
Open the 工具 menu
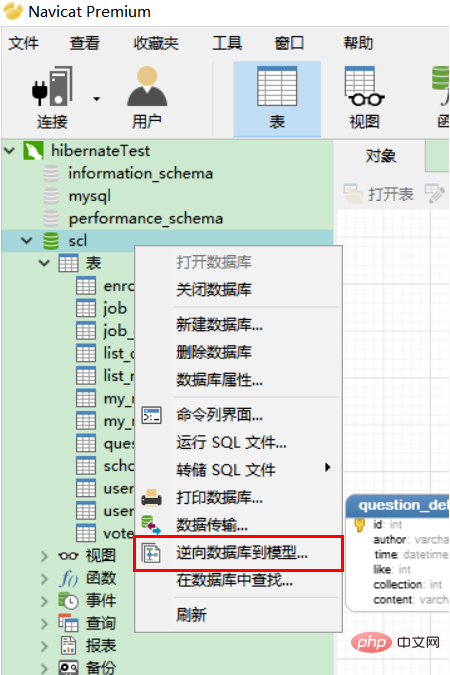[x=227, y=43]
